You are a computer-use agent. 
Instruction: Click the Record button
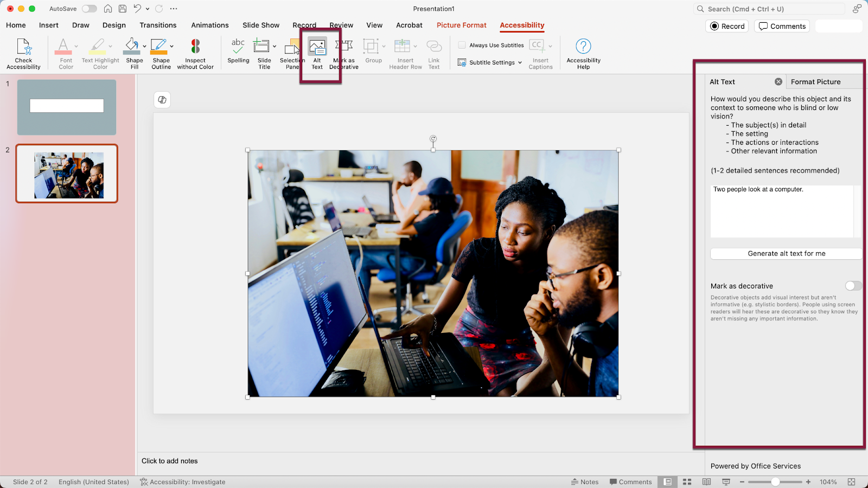click(726, 25)
